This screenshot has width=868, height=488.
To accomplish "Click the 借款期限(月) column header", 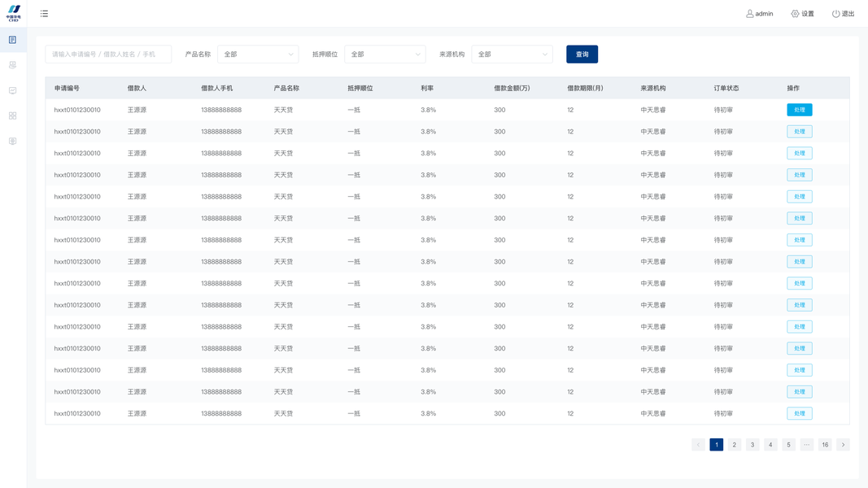I will (585, 88).
